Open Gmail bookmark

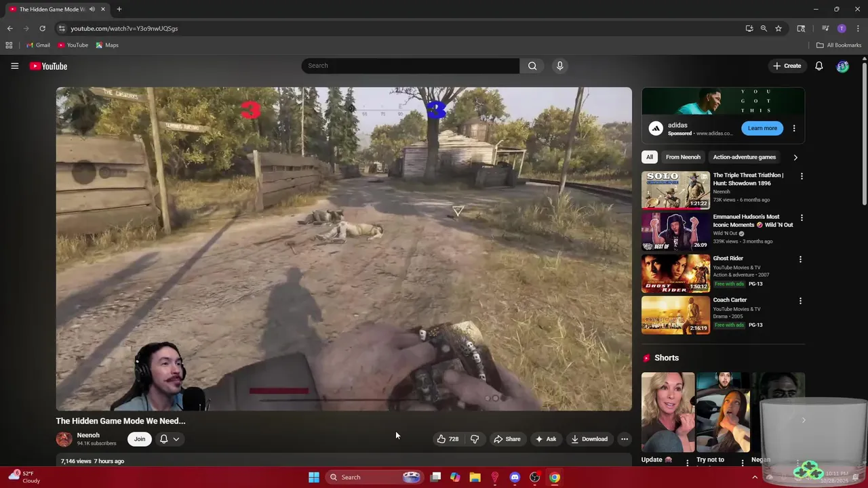coord(38,45)
